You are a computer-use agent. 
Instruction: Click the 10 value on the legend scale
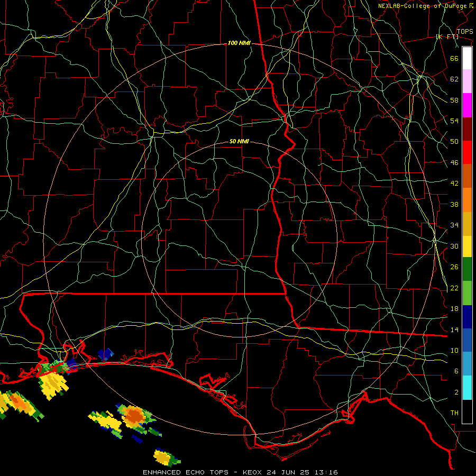[x=454, y=350]
